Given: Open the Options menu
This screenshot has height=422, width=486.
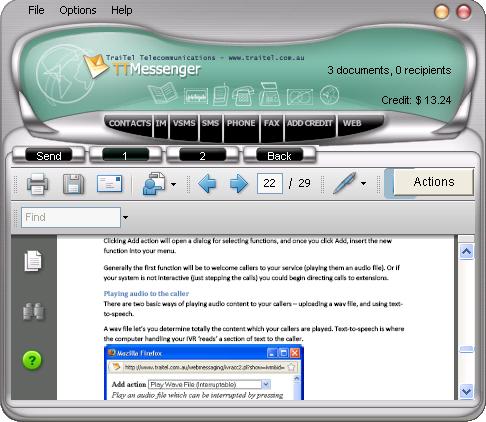Looking at the screenshot, I should tap(78, 10).
